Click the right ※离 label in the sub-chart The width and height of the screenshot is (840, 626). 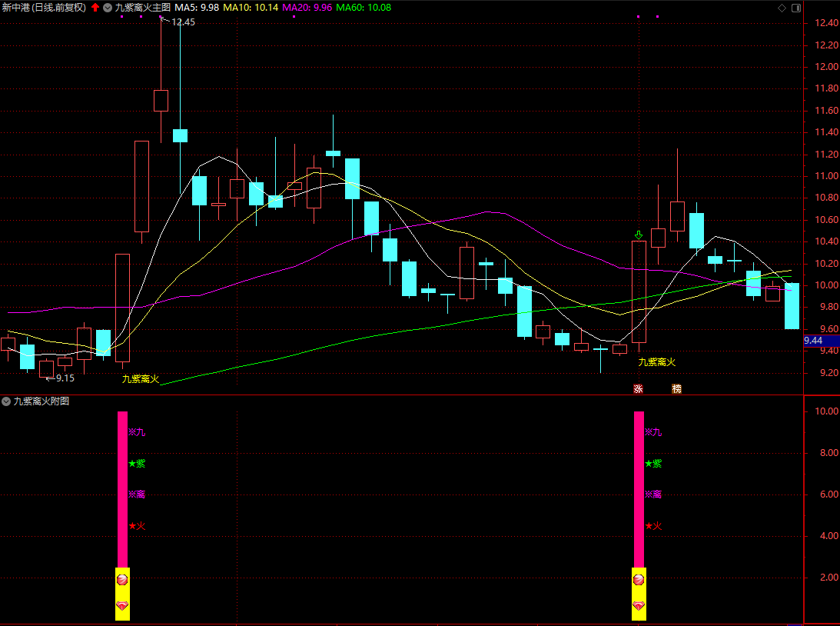(x=653, y=494)
